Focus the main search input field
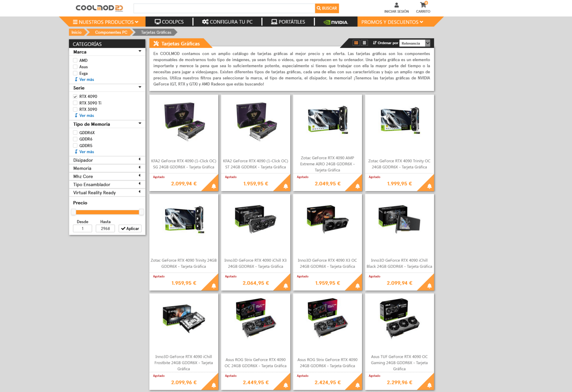The width and height of the screenshot is (572, 392). [224, 8]
